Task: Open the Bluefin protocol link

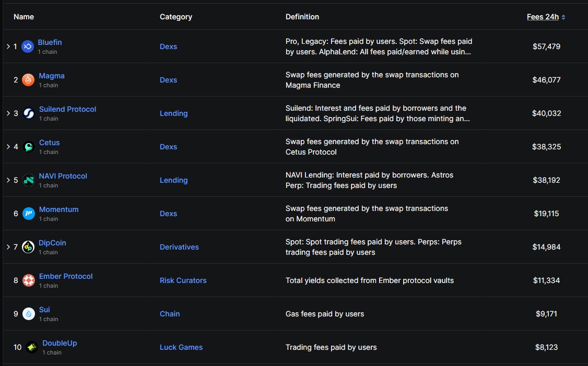Action: 50,42
